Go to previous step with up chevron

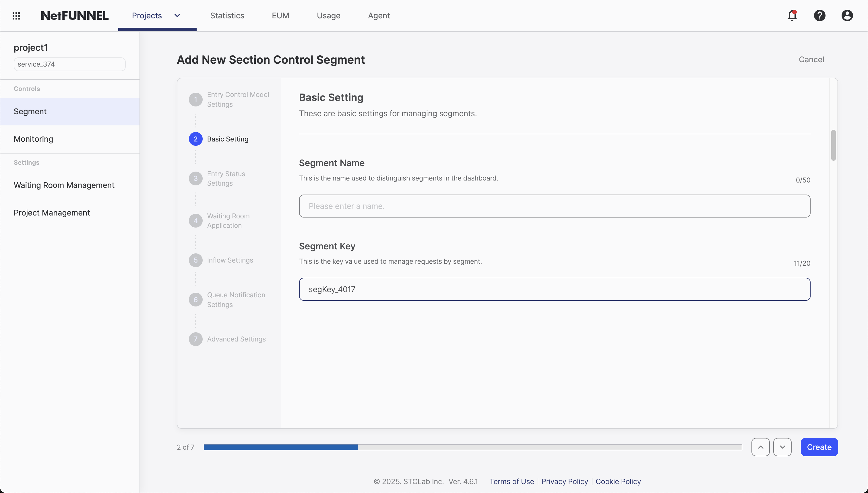(x=760, y=447)
